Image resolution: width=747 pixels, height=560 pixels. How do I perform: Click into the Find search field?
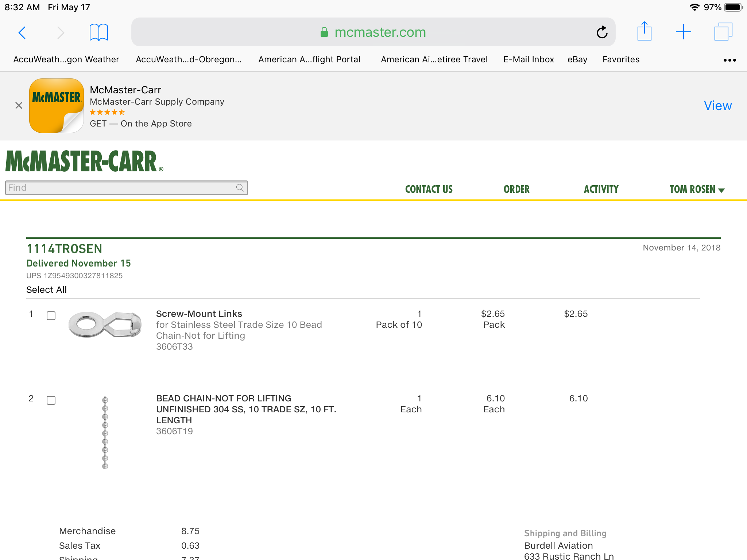[x=120, y=188]
